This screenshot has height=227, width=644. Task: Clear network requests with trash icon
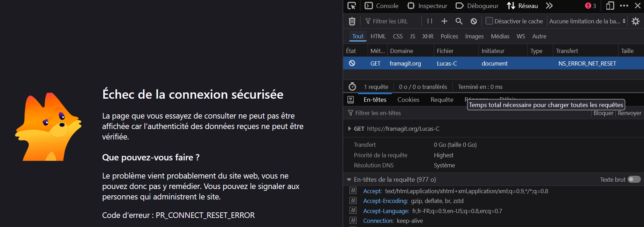point(352,21)
